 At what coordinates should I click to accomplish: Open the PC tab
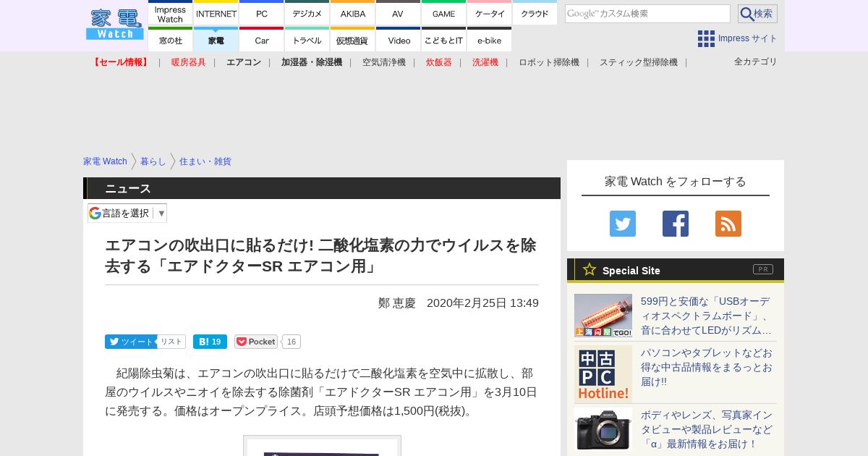(x=262, y=14)
